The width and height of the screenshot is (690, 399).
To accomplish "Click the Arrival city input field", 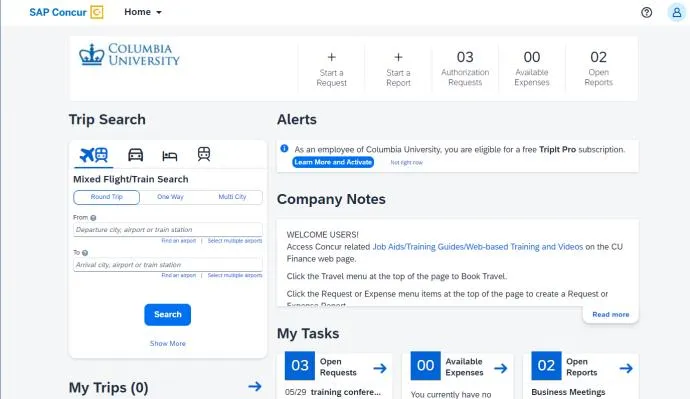I will click(168, 265).
